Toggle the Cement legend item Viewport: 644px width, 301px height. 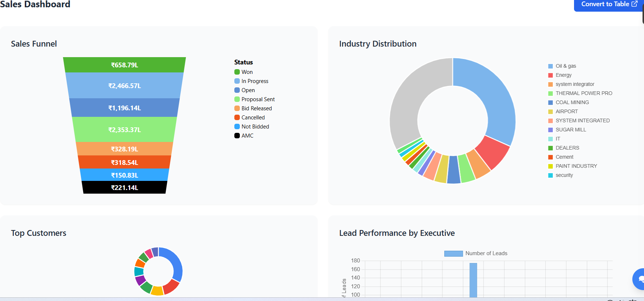click(x=561, y=157)
